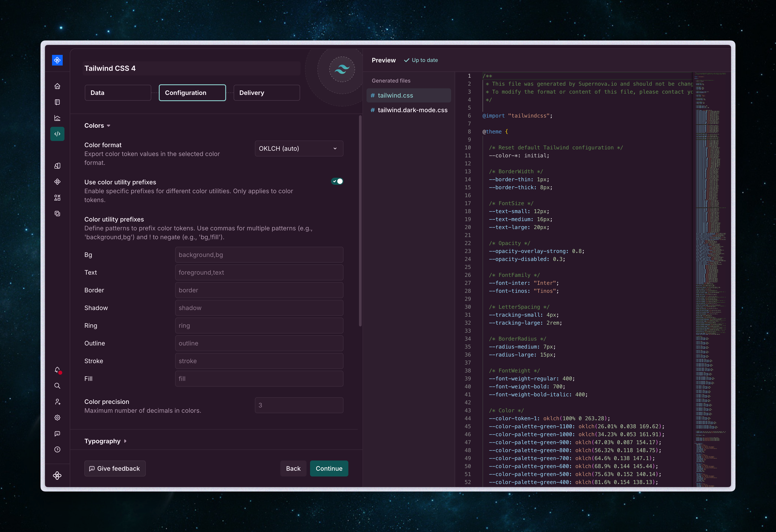Open the notifications bell icon
Viewport: 776px width, 532px height.
tap(57, 370)
